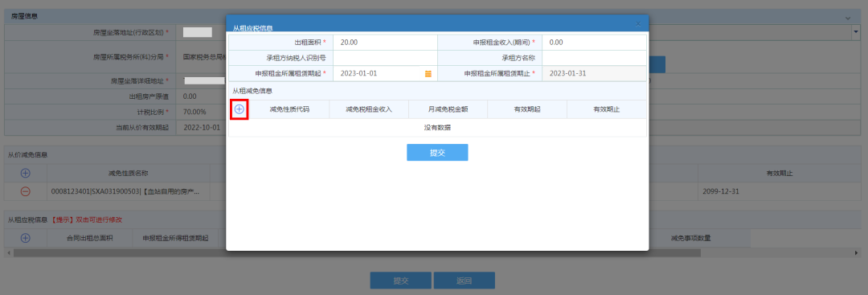
Task: Click the 申报租金所属租赁期止 date field
Action: 594,74
